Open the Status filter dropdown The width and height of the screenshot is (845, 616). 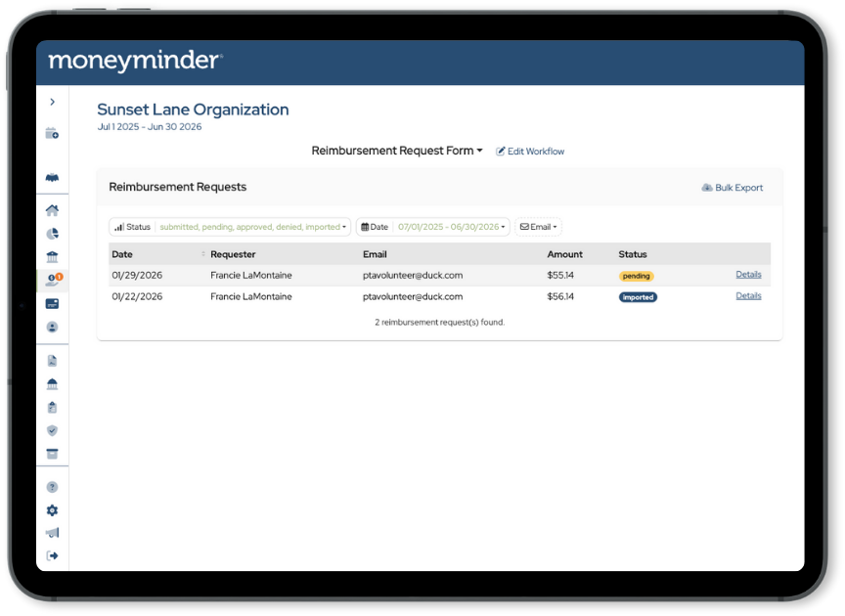[x=229, y=227]
